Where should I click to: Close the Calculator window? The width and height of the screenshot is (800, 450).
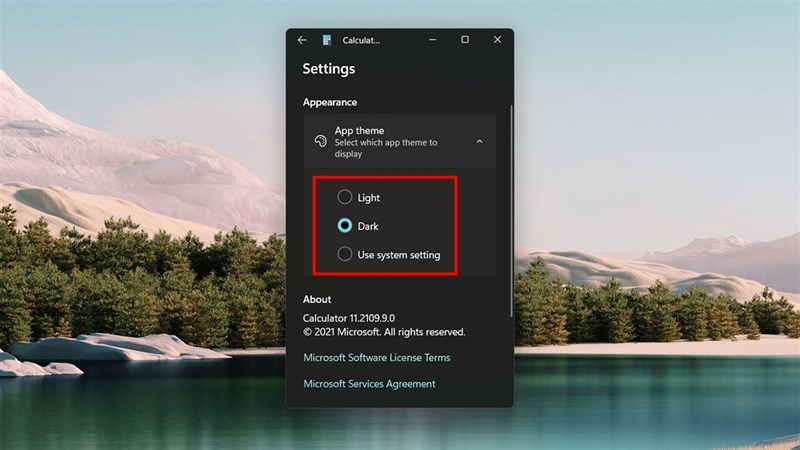click(x=497, y=40)
